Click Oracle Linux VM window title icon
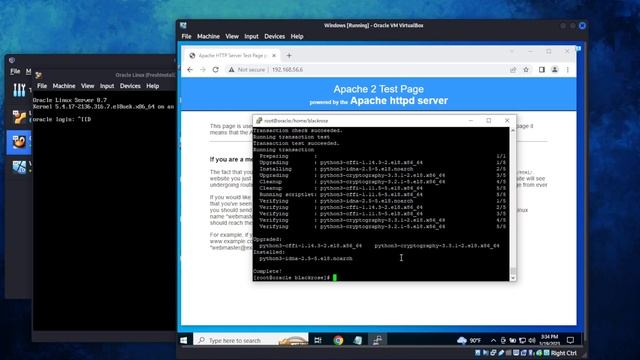This screenshot has width=640, height=360. 39,75
